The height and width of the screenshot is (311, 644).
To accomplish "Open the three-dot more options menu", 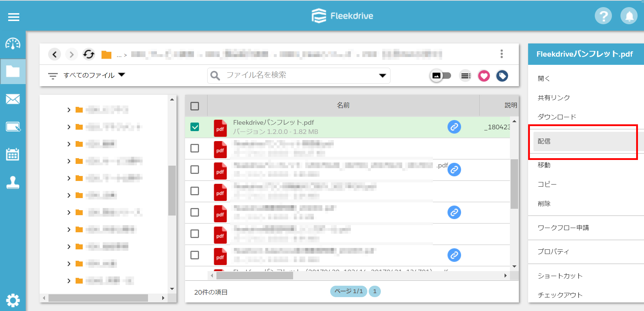I will (x=502, y=54).
